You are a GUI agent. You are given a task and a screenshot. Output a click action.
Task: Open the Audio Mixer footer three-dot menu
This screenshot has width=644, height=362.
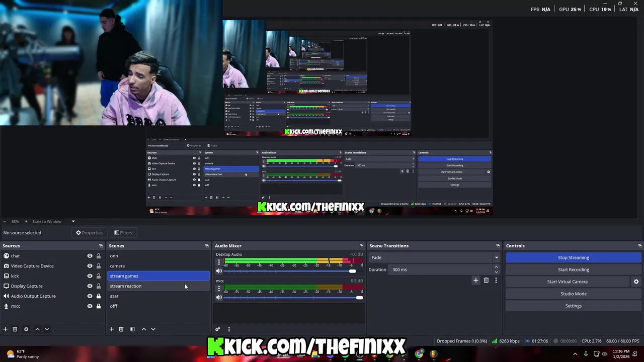(x=229, y=329)
